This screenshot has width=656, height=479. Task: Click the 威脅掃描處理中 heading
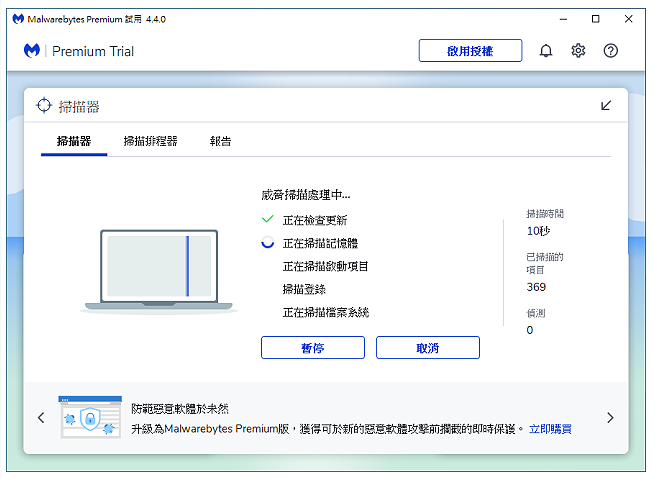click(306, 195)
